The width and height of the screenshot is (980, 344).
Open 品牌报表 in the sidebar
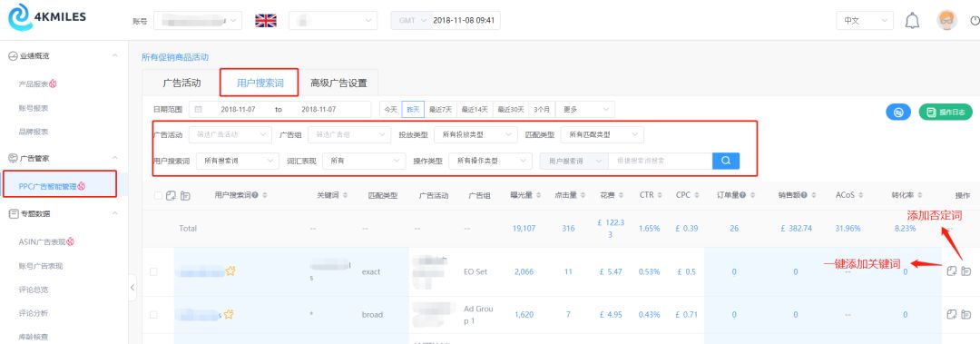pyautogui.click(x=34, y=132)
